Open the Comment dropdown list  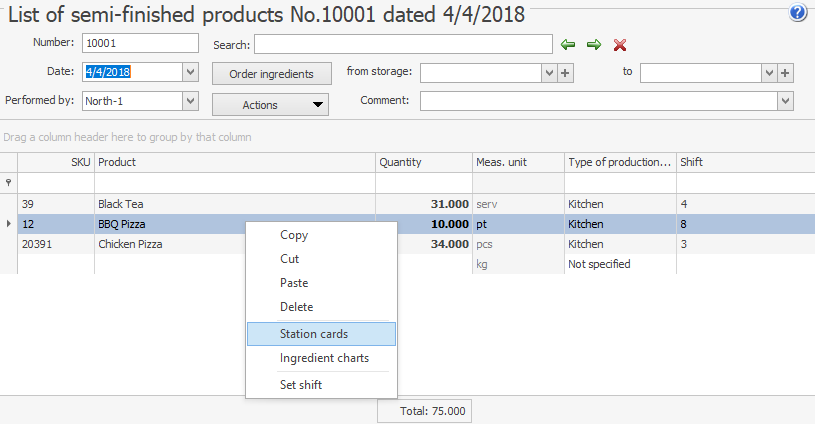coord(785,101)
